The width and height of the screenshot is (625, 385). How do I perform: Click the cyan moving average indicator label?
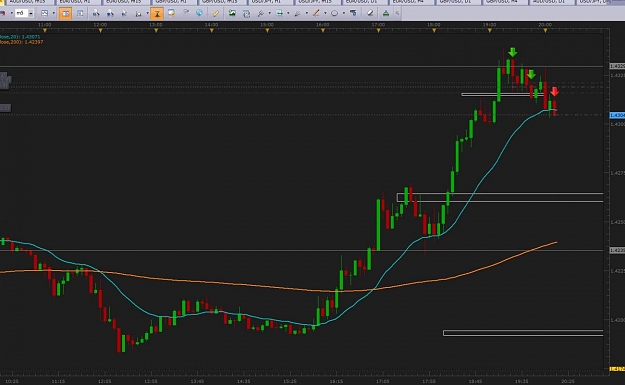(x=20, y=37)
